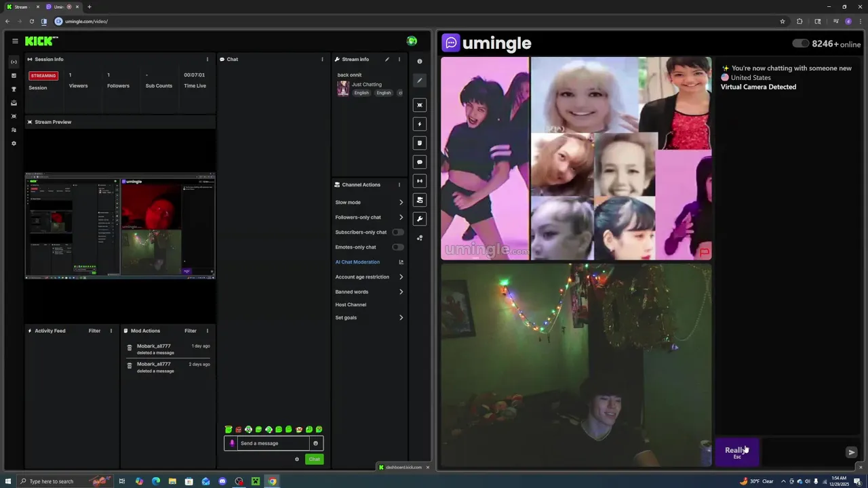Open the AI Chat Moderation external link icon
This screenshot has height=488, width=868.
point(401,262)
